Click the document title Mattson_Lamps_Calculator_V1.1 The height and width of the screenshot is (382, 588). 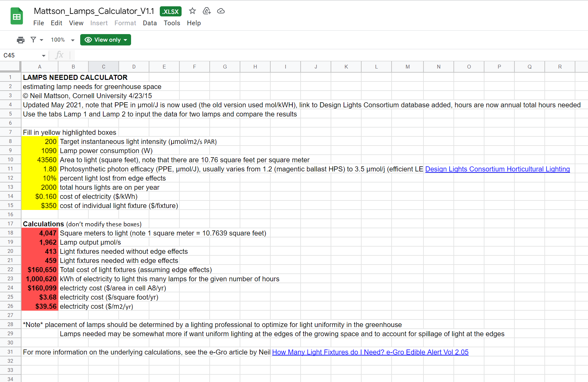(x=94, y=11)
